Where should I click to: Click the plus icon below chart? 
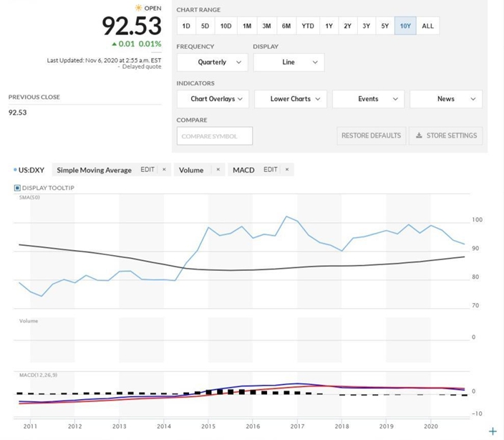tap(493, 431)
